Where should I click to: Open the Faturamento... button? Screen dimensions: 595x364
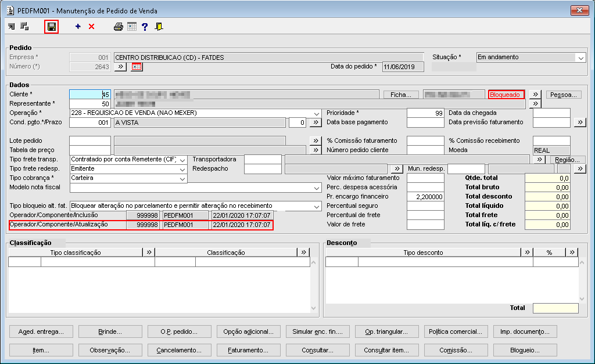point(248,350)
